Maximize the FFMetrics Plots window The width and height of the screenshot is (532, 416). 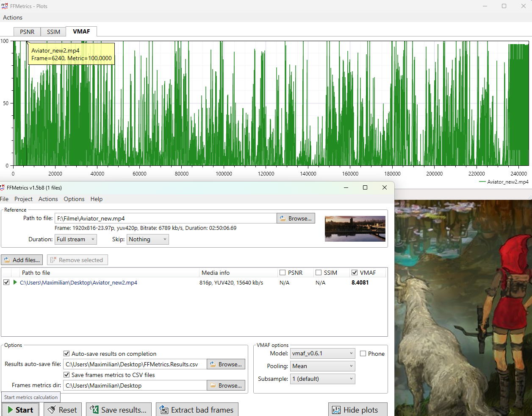pyautogui.click(x=504, y=6)
